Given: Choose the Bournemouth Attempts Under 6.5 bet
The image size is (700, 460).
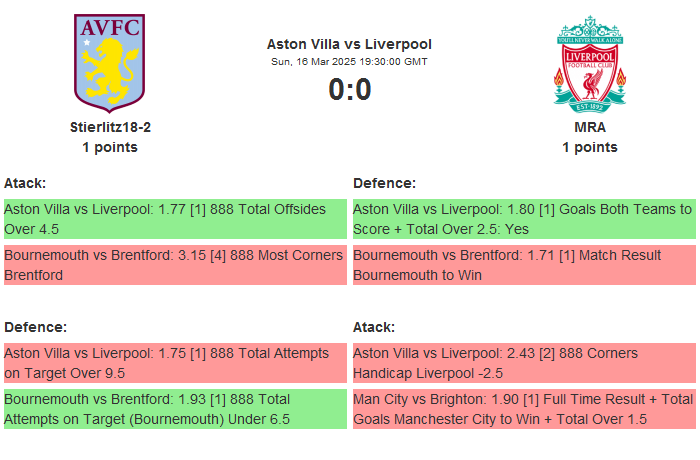Looking at the screenshot, I should [x=175, y=409].
